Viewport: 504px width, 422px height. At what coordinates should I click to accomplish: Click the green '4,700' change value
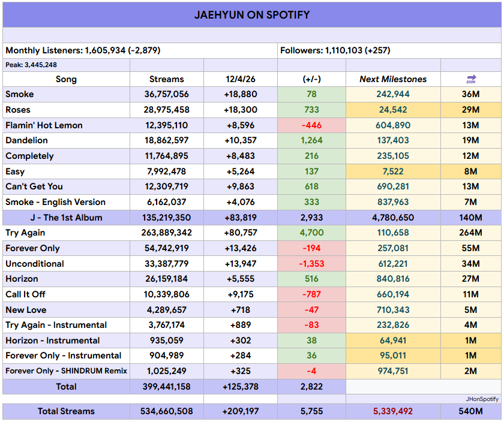(311, 233)
